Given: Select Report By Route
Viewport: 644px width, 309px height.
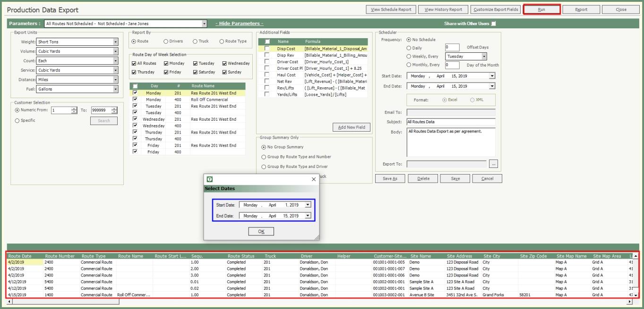Looking at the screenshot, I should (134, 42).
